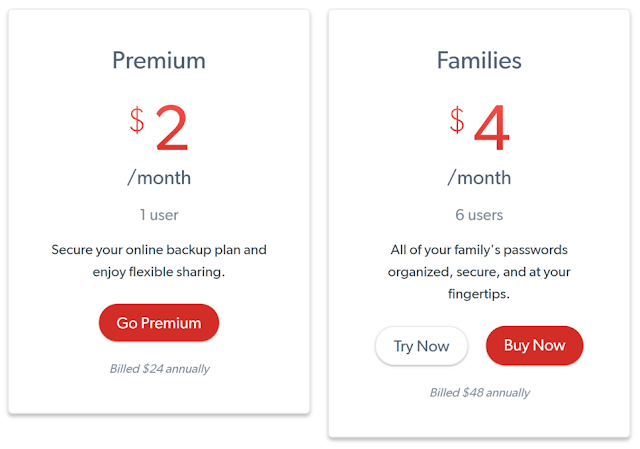Click the dollar sign beside the 2

[x=137, y=120]
